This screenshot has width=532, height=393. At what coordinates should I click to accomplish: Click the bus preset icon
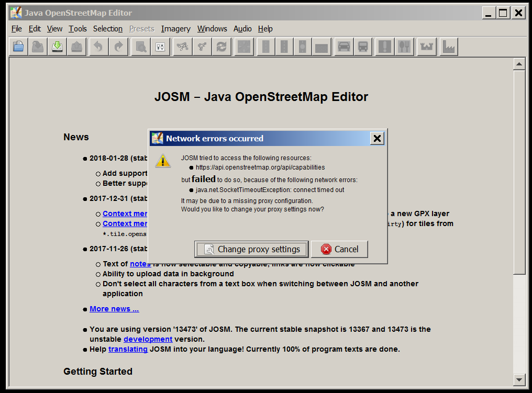(x=362, y=47)
